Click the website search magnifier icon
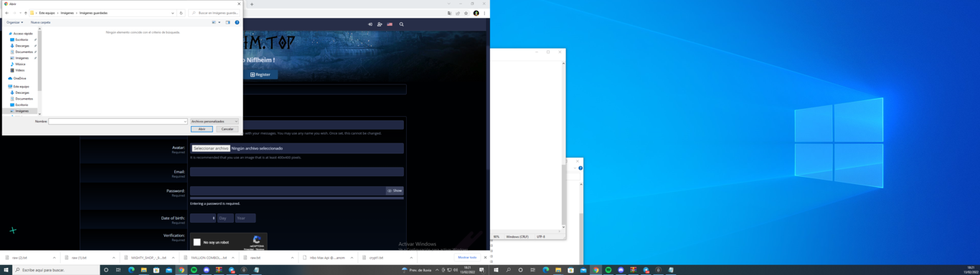 tap(401, 24)
